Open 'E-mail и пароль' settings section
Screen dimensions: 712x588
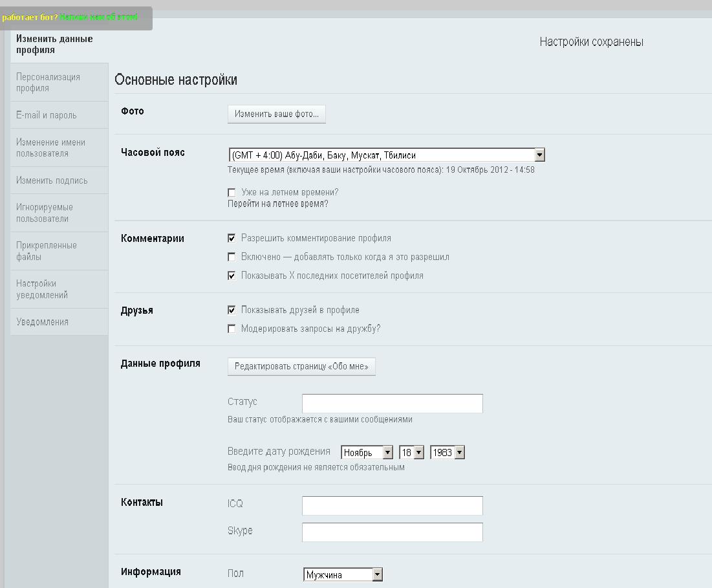pyautogui.click(x=47, y=115)
